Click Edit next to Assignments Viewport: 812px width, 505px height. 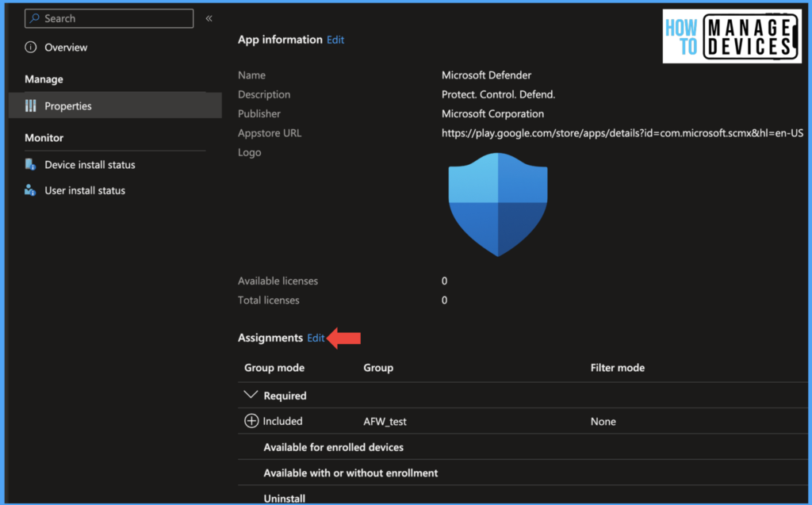point(316,338)
